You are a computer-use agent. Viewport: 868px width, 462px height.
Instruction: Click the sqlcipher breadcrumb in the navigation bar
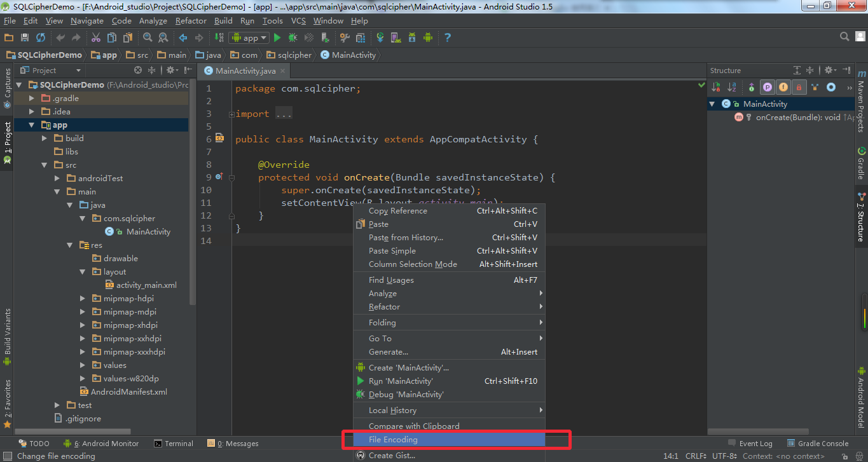[290, 55]
